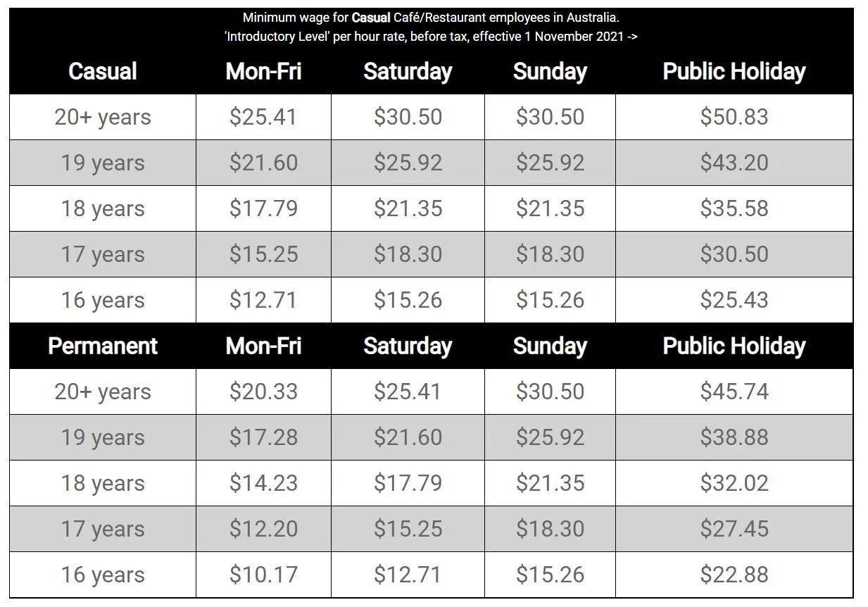Screen dimensions: 868x607
Task: Click the title text mentioning 1 November 2021
Action: coord(431,37)
